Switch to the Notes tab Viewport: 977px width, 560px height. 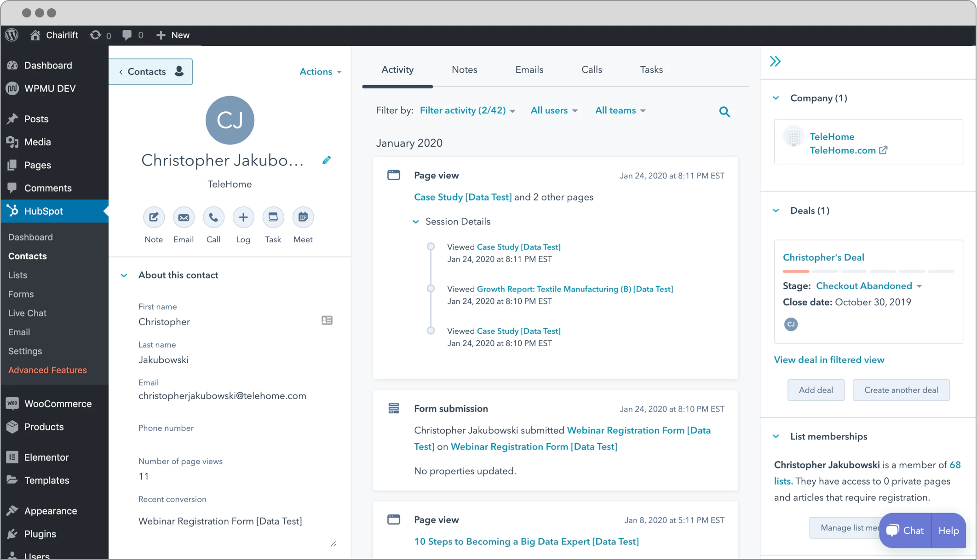coord(464,69)
